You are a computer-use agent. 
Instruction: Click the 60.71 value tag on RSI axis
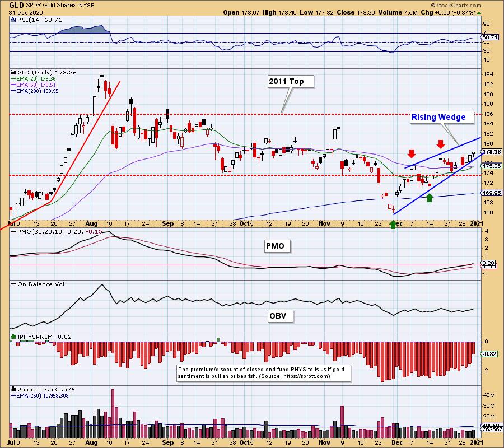491,38
